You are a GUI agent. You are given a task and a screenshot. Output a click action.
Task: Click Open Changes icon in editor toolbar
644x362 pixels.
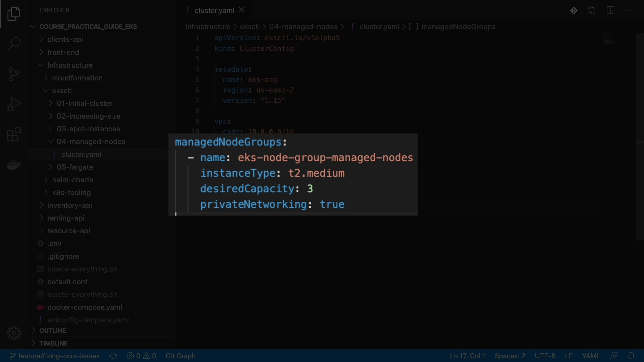(592, 10)
